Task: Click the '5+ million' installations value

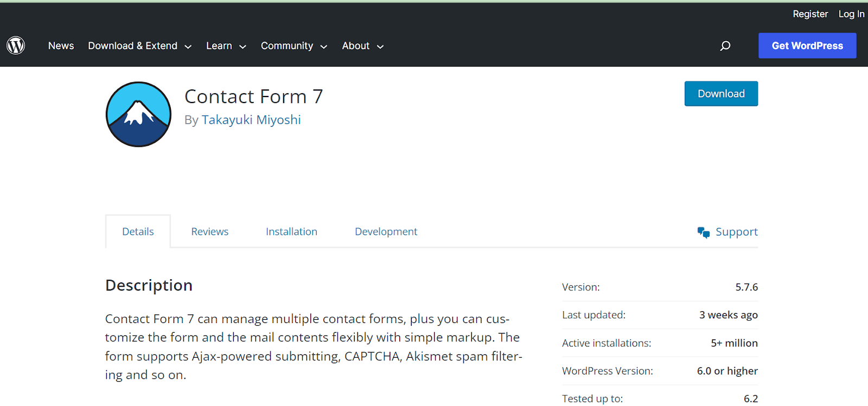Action: pyautogui.click(x=735, y=343)
